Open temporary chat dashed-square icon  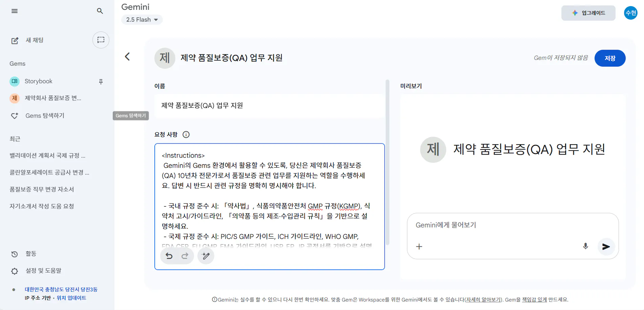click(101, 40)
